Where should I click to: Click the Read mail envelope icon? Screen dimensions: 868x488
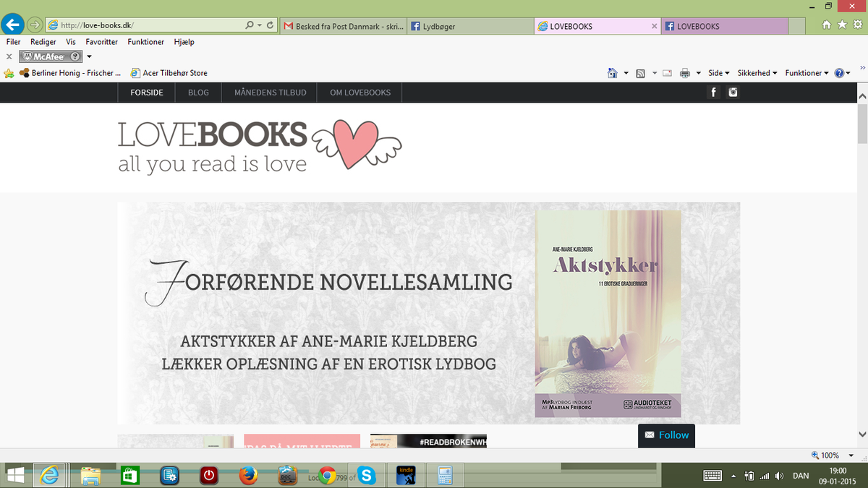click(667, 73)
